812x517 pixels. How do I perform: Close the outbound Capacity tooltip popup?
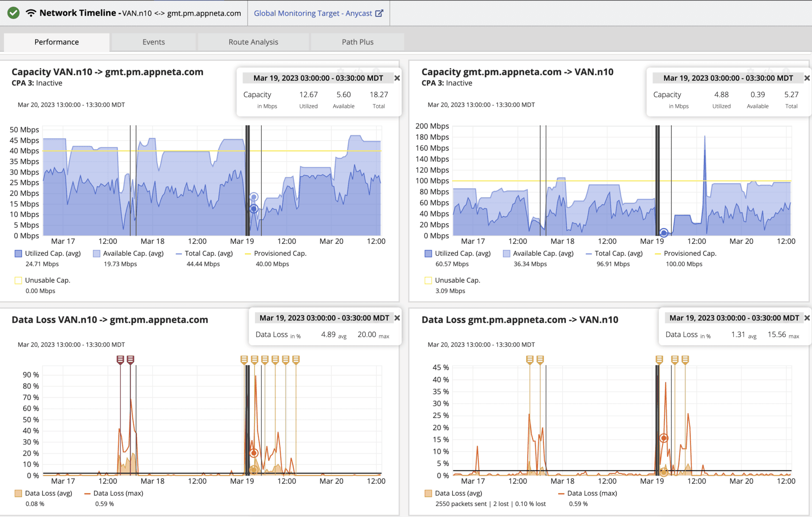(397, 78)
